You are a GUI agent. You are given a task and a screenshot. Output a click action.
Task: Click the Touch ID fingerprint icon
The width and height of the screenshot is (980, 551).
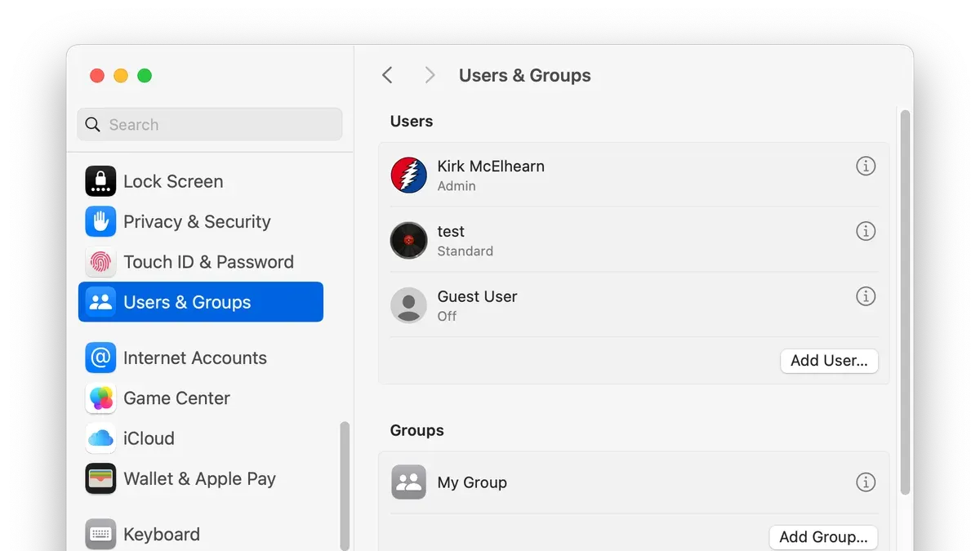pos(100,262)
